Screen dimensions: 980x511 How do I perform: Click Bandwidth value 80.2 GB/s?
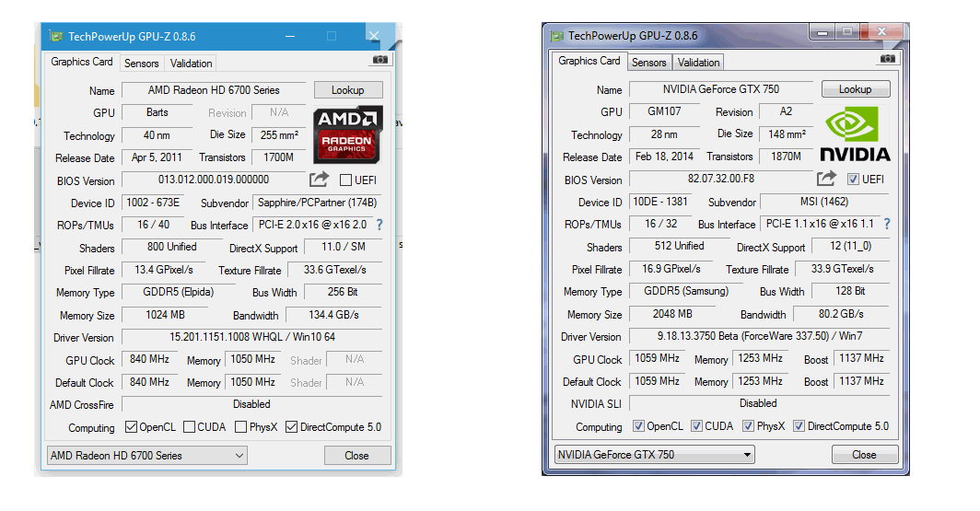841,314
